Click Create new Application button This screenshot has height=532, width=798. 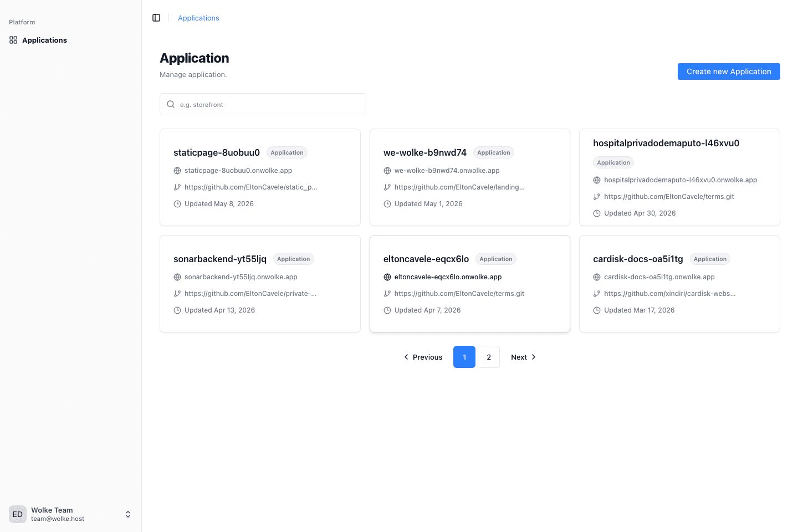click(x=729, y=71)
